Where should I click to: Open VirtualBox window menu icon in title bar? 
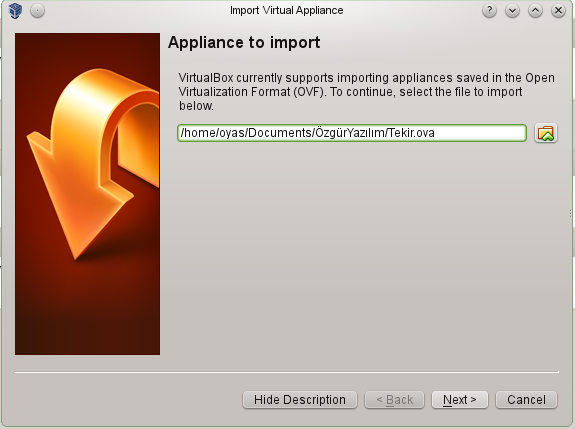click(15, 11)
